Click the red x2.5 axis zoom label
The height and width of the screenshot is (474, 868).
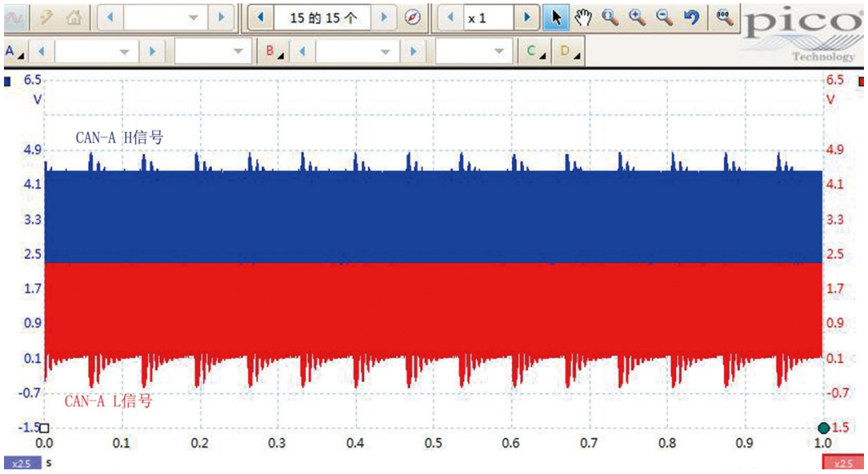click(843, 463)
